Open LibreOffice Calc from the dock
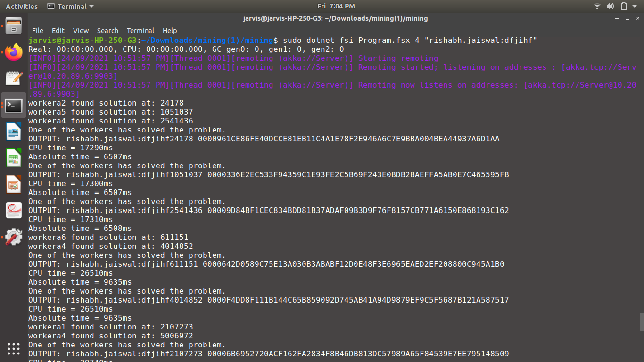The height and width of the screenshot is (362, 644). coord(14,158)
